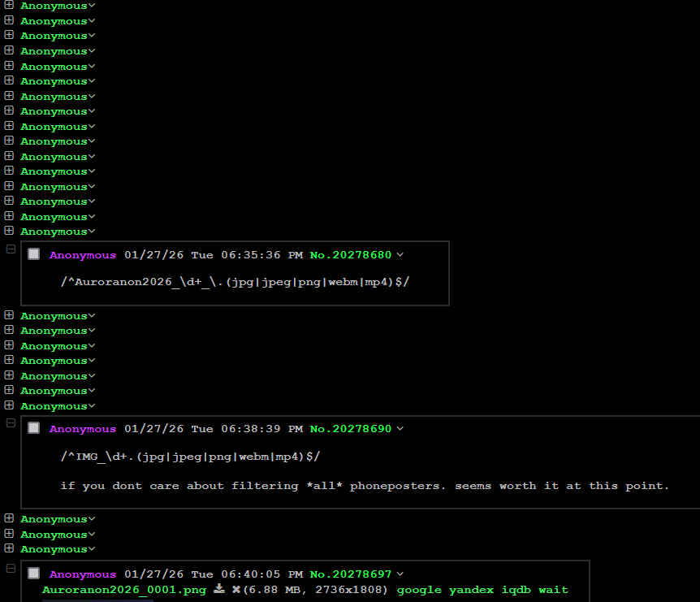
Task: Click Anonymous name of stub directly above No.20278690
Action: (x=54, y=406)
